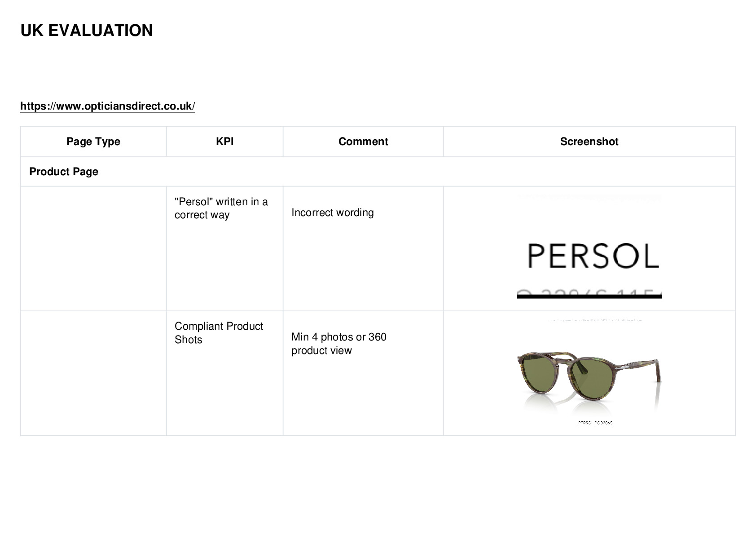
Task: Click the Product Page section row
Action: (378, 172)
